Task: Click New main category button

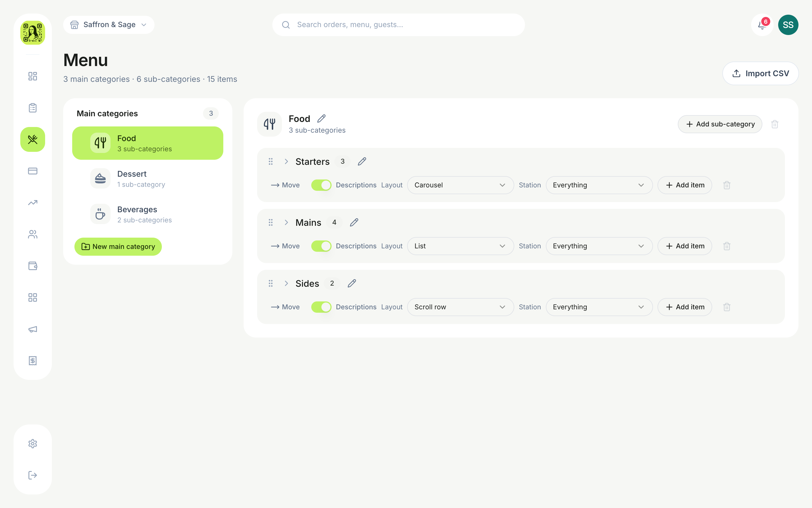Action: click(118, 247)
